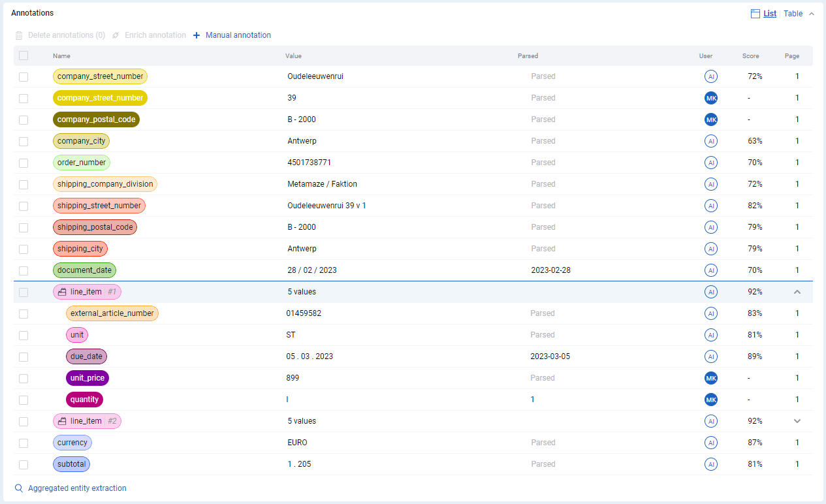Click the MK avatar in quantity row

coord(711,400)
